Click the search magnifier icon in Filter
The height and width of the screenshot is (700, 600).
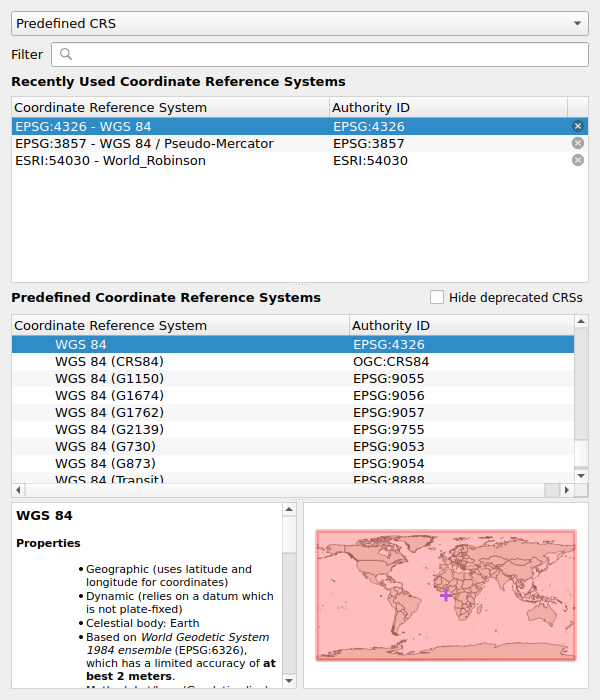pyautogui.click(x=65, y=55)
